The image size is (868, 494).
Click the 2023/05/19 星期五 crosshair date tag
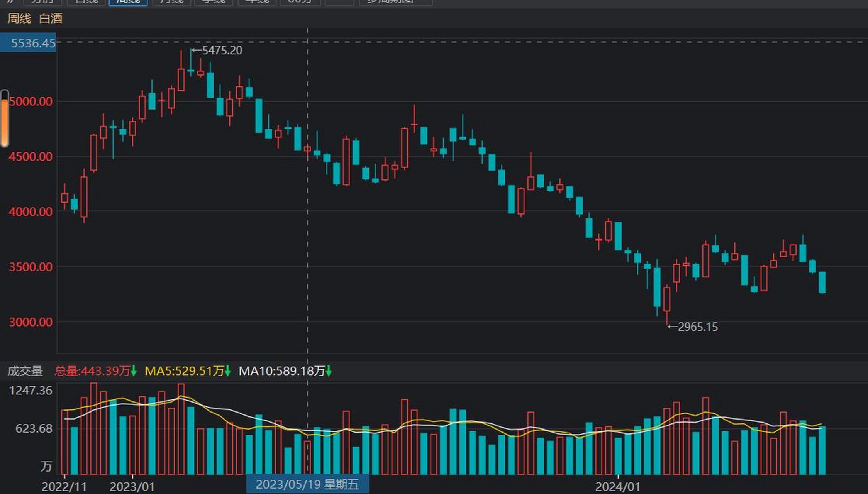click(x=307, y=484)
